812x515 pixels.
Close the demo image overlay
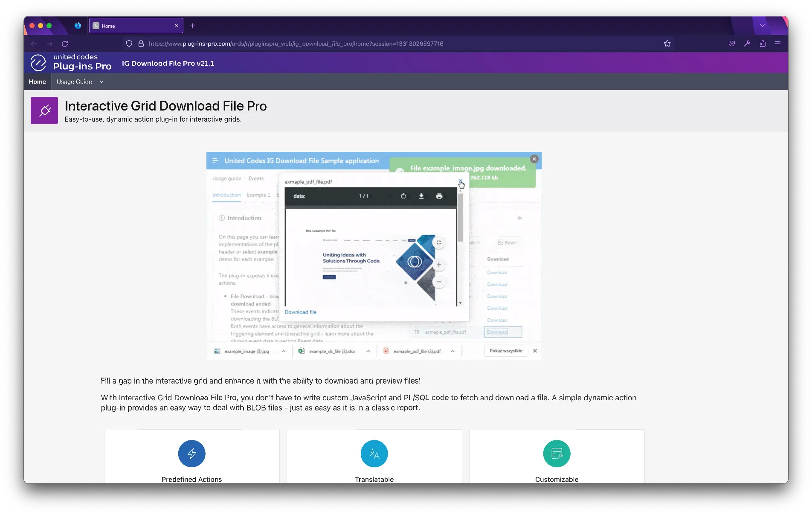point(534,159)
